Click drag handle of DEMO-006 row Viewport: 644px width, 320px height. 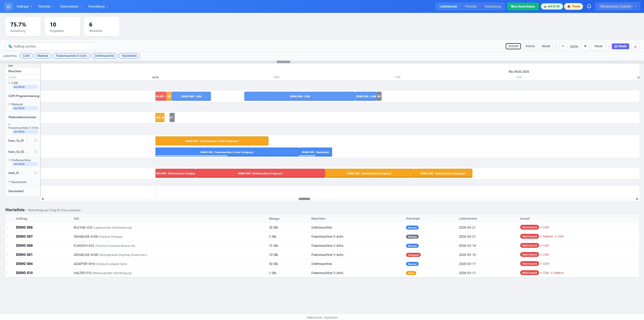[x=7, y=227]
